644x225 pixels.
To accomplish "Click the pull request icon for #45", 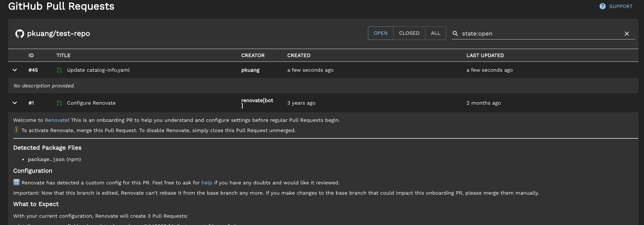I will point(59,70).
